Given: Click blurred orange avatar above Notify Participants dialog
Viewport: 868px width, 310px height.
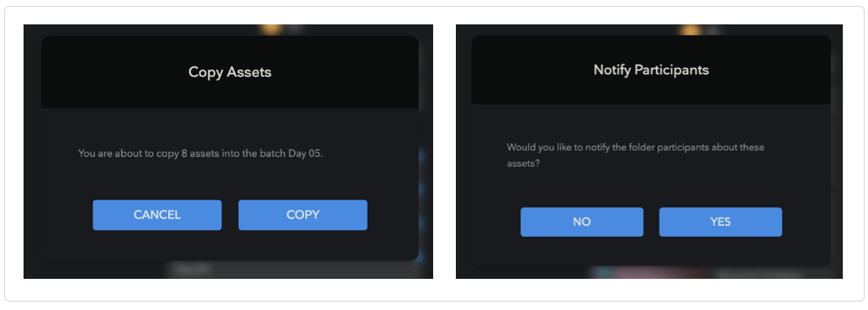Looking at the screenshot, I should (690, 29).
